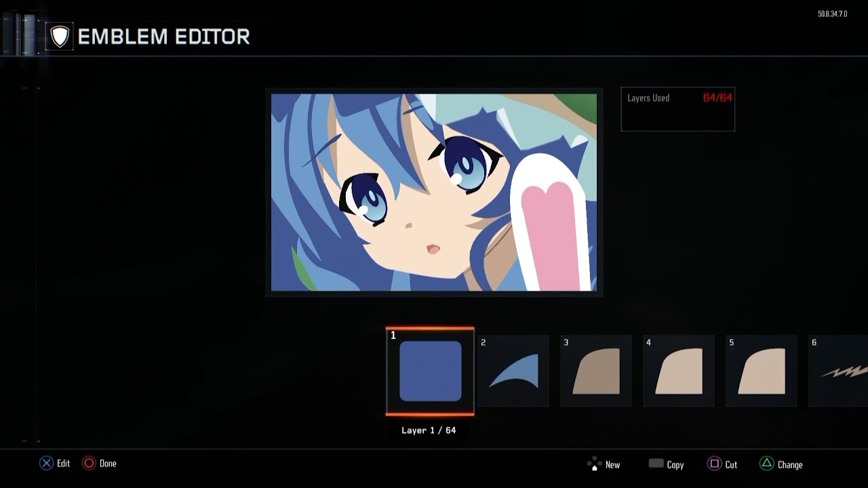Click the red "64/64" layer count
Screen dimensions: 868x488
(717, 98)
